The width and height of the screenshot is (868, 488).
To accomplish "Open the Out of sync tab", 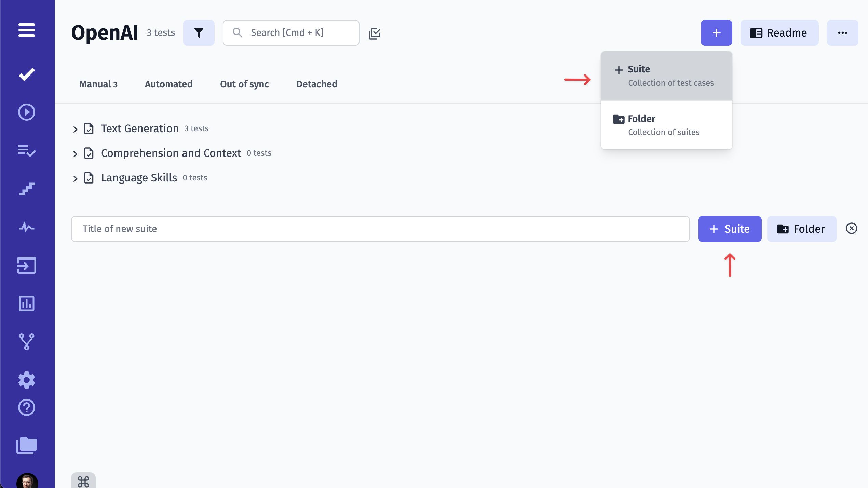I will pyautogui.click(x=244, y=84).
